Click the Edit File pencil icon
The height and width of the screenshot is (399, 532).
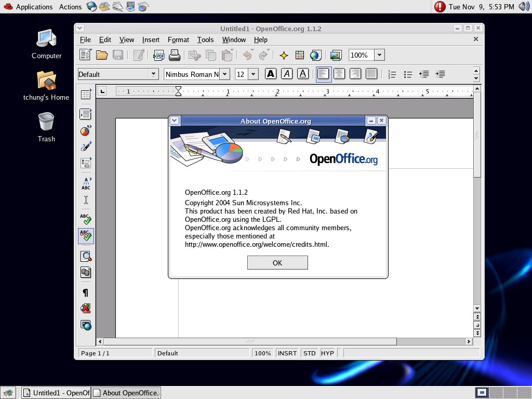(139, 55)
